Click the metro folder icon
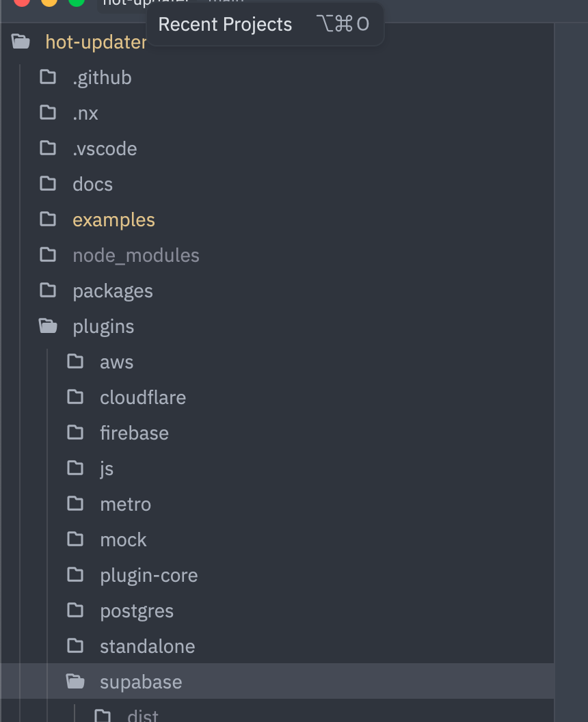This screenshot has height=722, width=588. pos(75,503)
